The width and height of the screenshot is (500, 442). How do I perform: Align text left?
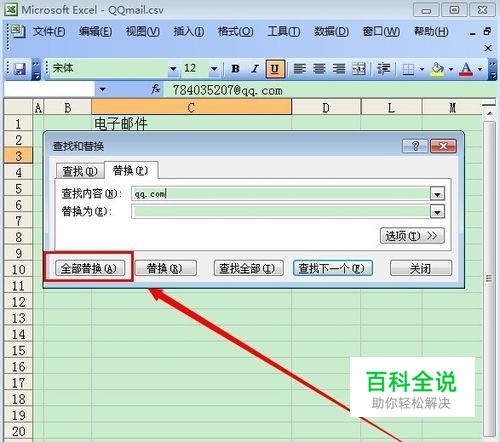point(299,69)
